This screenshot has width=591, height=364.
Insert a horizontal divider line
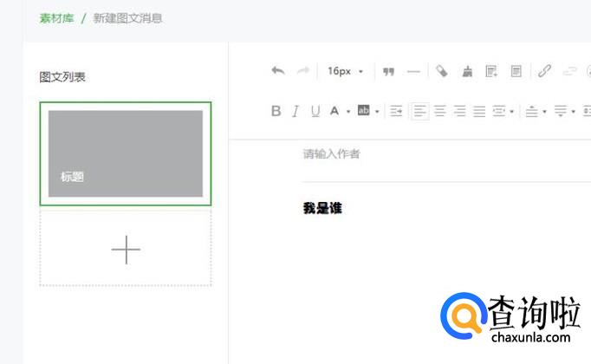(x=413, y=71)
